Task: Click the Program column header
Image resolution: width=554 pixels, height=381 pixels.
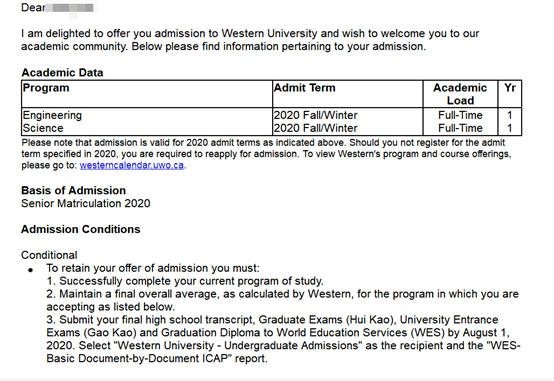Action: [46, 88]
